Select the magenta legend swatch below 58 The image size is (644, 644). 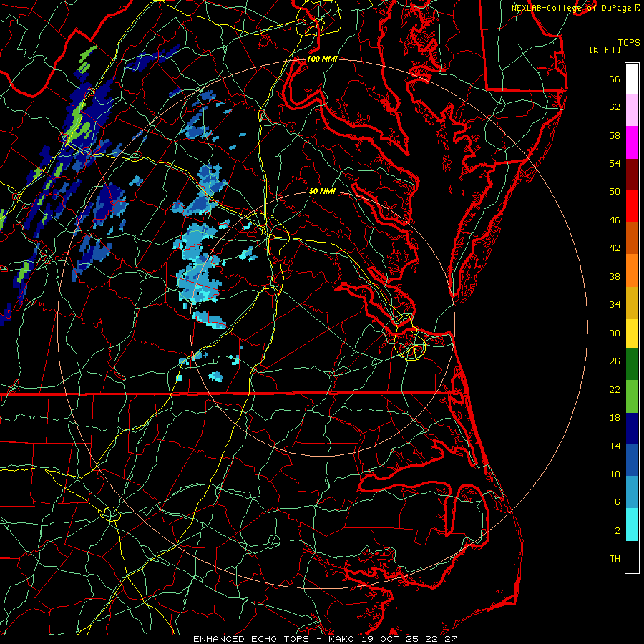pos(632,142)
